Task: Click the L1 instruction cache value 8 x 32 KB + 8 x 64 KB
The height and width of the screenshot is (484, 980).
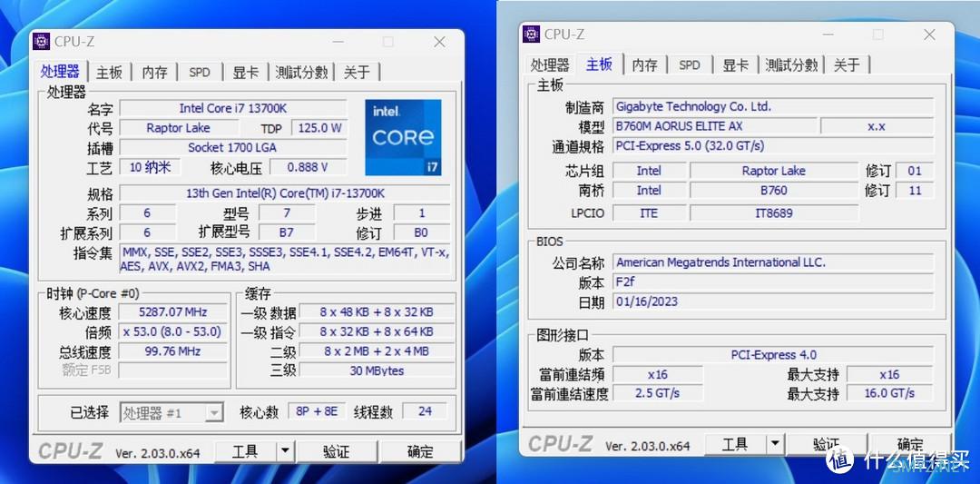Action: 377,332
